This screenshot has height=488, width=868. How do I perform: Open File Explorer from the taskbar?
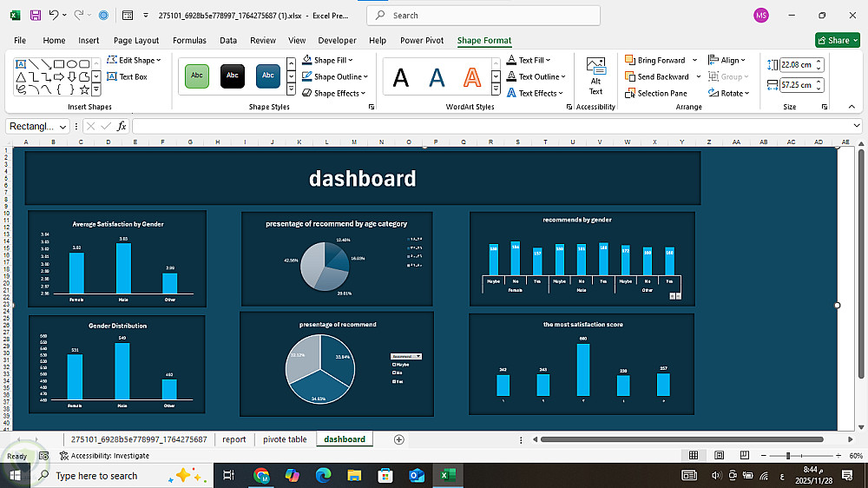click(x=354, y=475)
